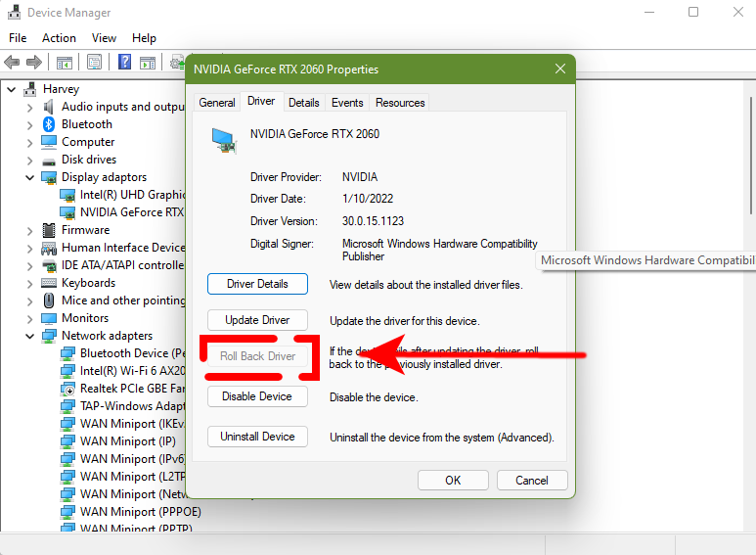
Task: Collapse the Harvey root node
Action: click(x=11, y=89)
